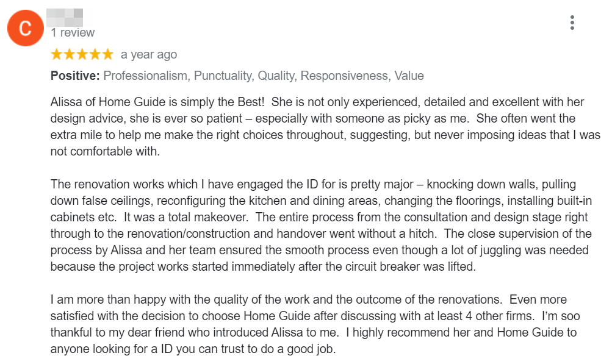Select the fourth rating star
Screen dimensions: 612x364
(x=95, y=54)
